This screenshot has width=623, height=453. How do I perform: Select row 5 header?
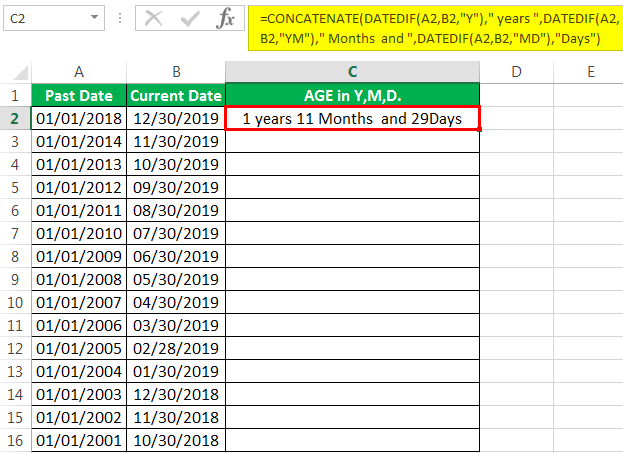[15, 187]
